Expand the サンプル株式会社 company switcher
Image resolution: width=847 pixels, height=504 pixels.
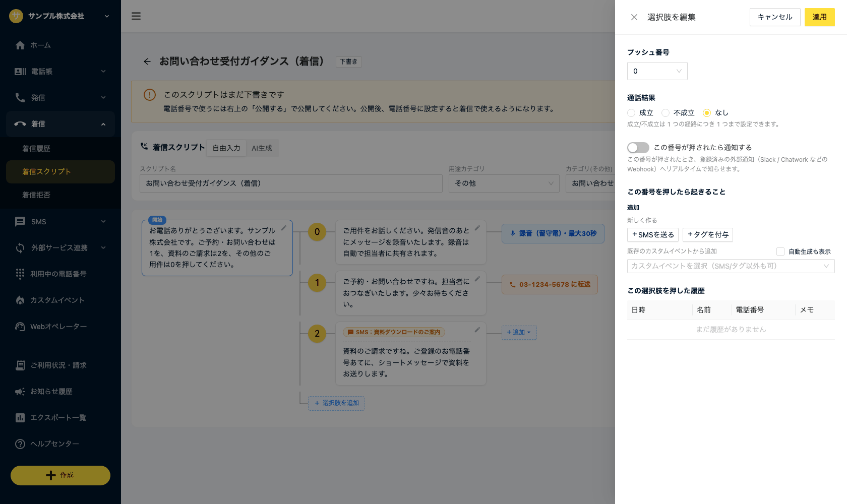coord(107,16)
